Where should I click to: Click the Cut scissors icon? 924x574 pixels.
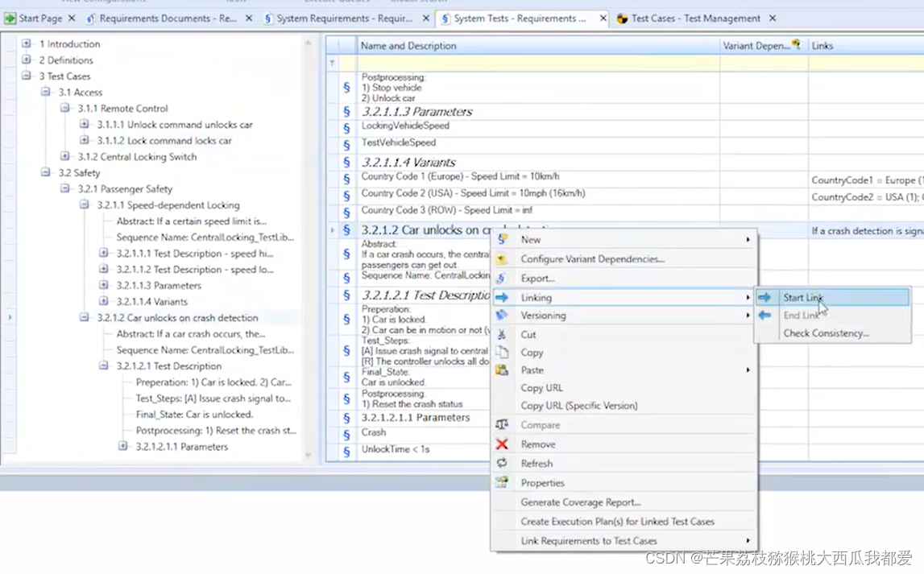(502, 334)
